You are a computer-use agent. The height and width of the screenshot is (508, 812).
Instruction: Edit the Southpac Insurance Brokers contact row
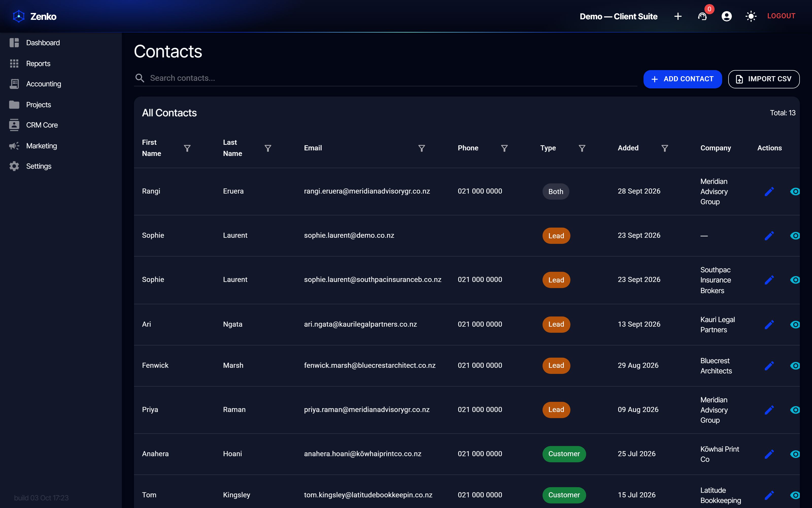769,280
